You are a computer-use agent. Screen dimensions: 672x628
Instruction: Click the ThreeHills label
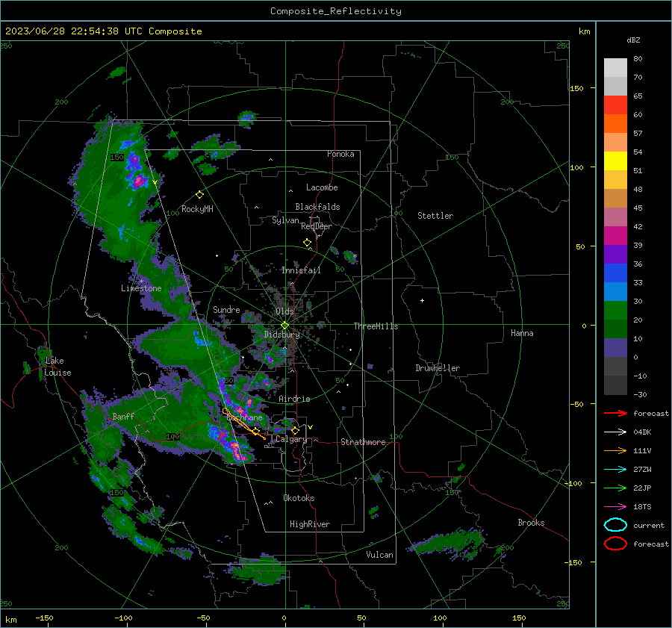click(x=376, y=326)
